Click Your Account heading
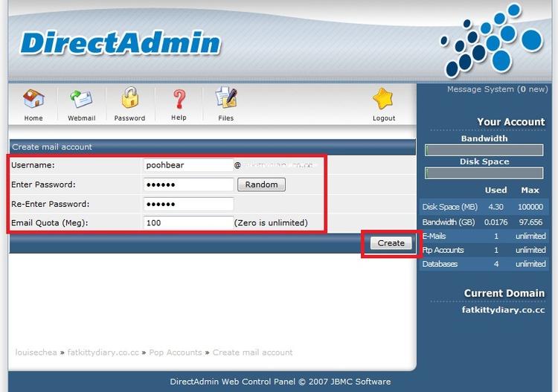The width and height of the screenshot is (558, 392). pos(510,122)
